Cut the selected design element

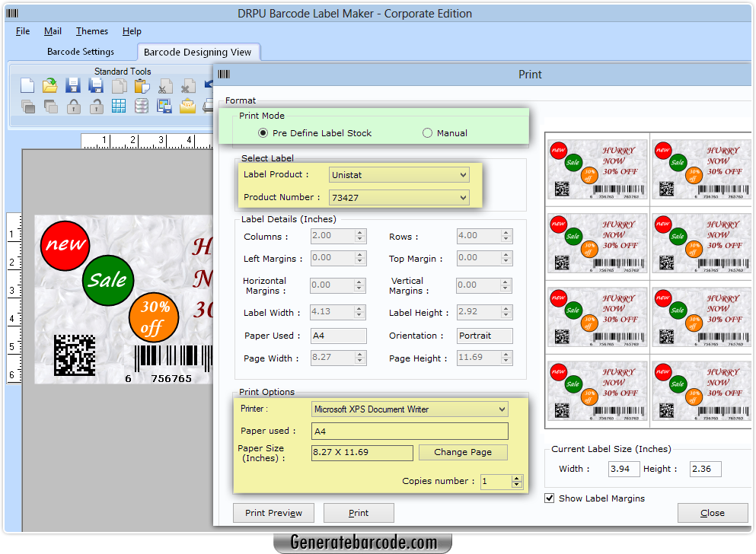coord(164,85)
